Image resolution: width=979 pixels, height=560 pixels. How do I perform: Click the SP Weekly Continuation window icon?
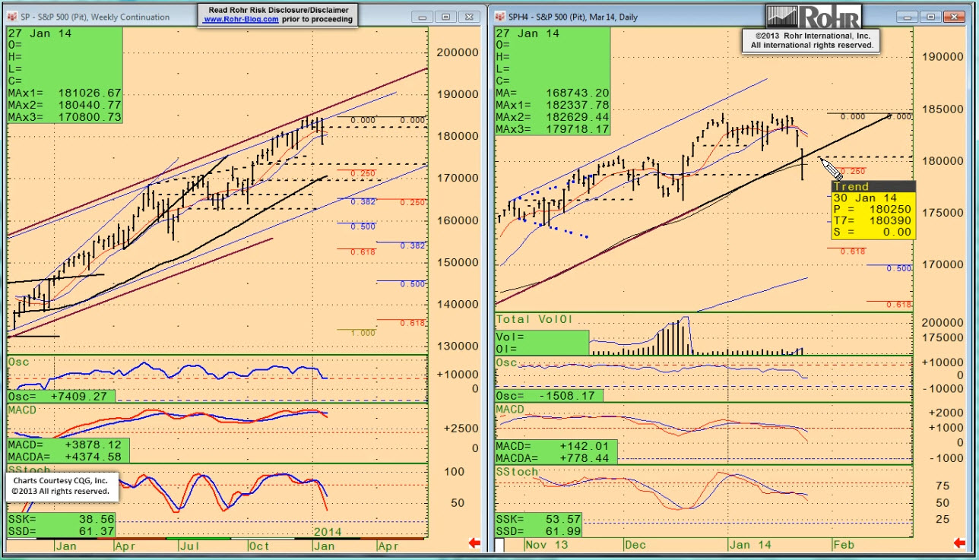coord(14,17)
